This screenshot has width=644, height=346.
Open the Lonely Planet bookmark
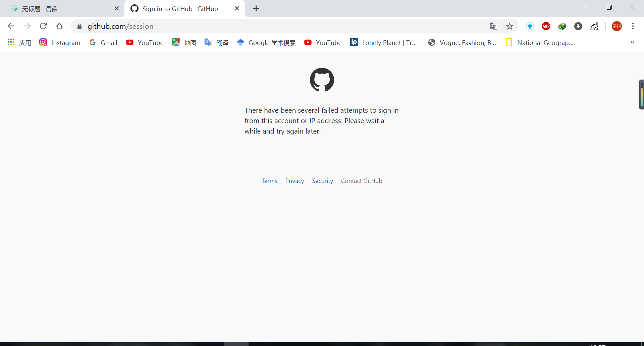coord(384,43)
